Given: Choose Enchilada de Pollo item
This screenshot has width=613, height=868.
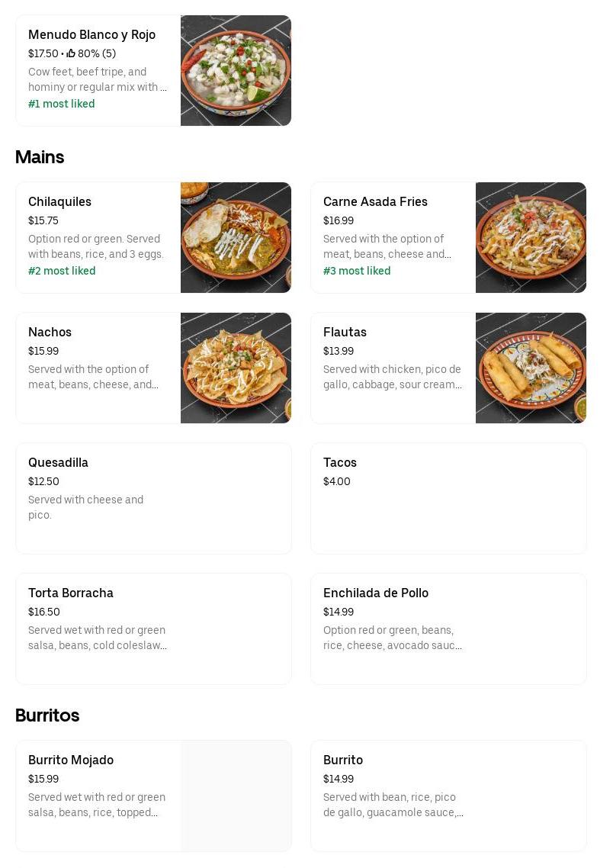Looking at the screenshot, I should coord(448,628).
